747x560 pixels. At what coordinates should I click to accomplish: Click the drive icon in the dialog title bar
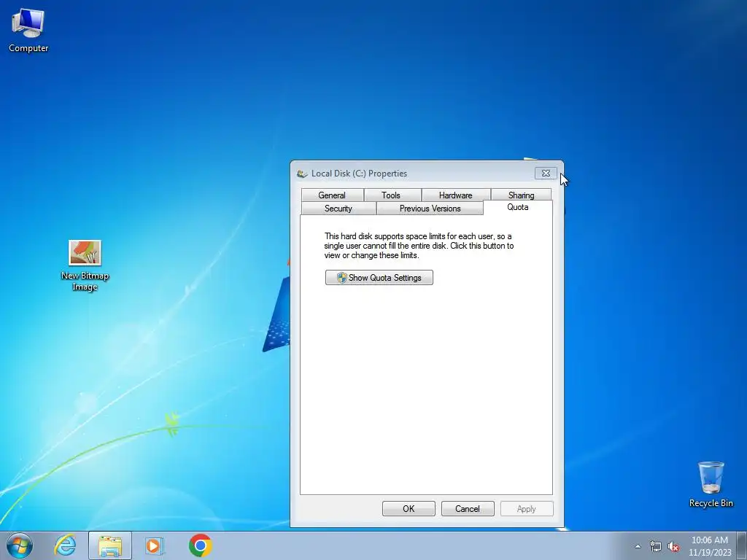coord(302,174)
